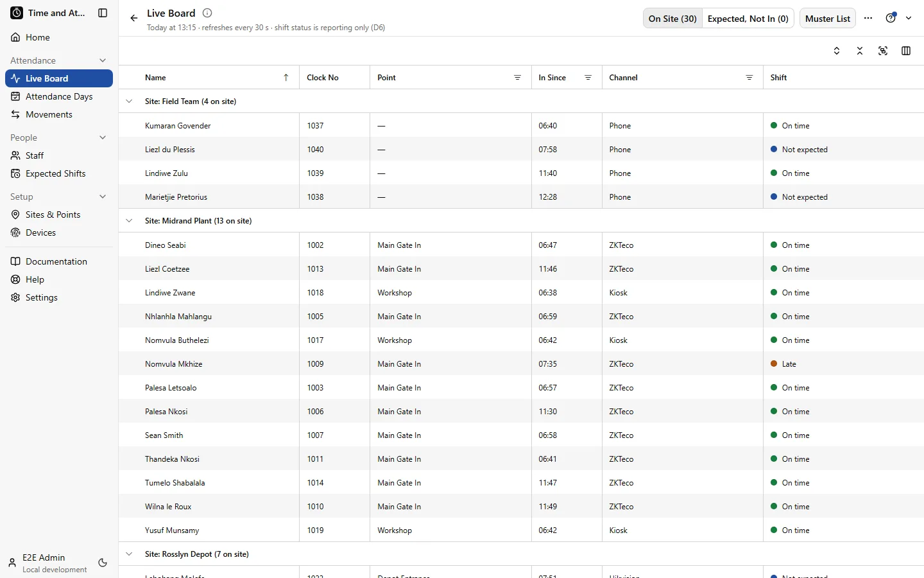This screenshot has width=924, height=578.
Task: Switch to the On Site (30) tab
Action: pos(672,19)
